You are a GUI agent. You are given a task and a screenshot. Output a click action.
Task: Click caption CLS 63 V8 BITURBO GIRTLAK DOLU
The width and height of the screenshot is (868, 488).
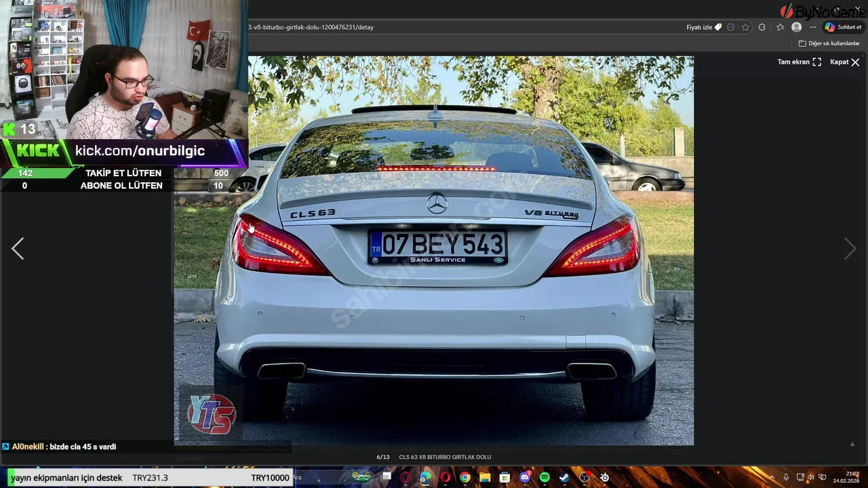(x=445, y=457)
